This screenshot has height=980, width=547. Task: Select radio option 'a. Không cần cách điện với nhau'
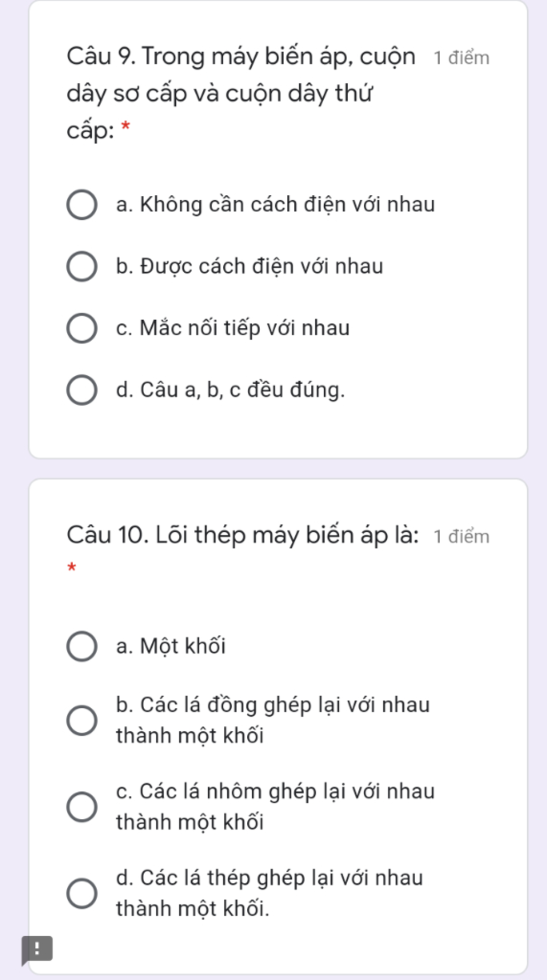point(82,205)
